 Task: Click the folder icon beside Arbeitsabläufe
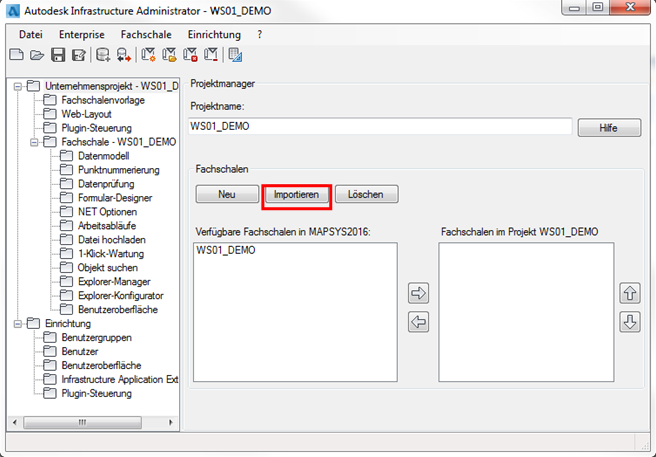click(66, 226)
